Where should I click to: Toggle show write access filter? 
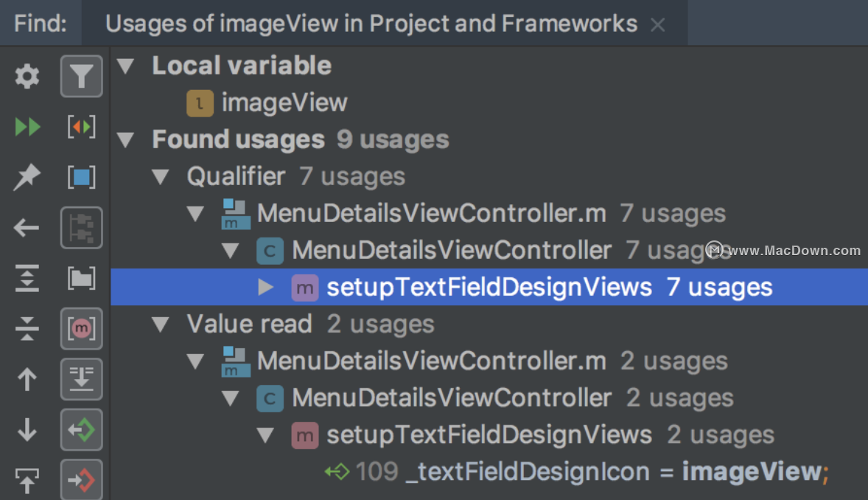pos(81,481)
